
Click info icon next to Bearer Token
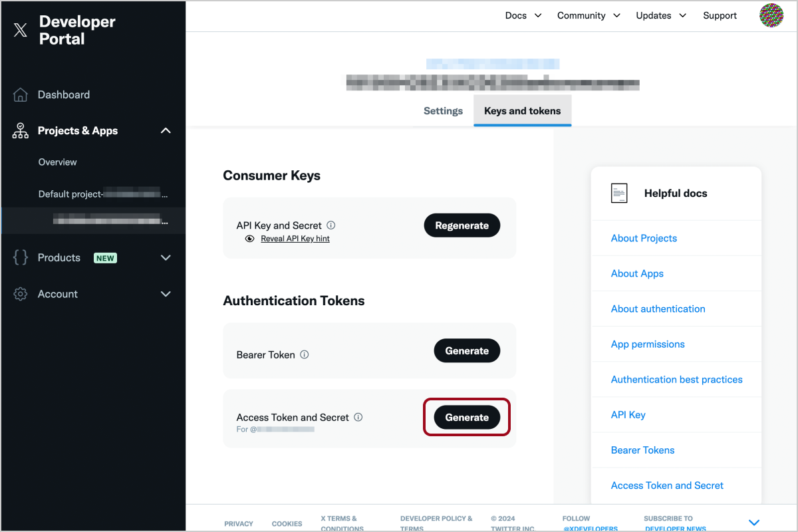(x=305, y=354)
